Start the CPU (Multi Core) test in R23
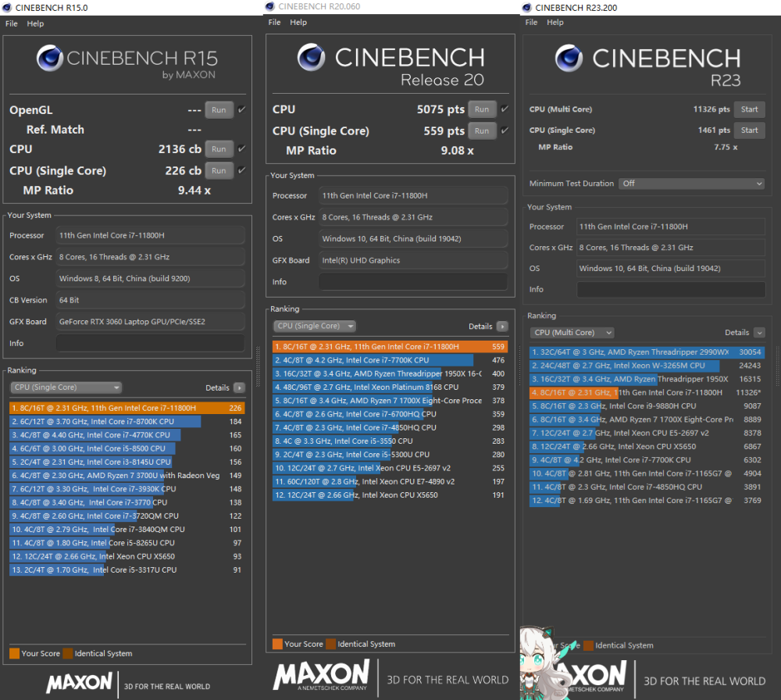The height and width of the screenshot is (700, 781). pos(749,109)
